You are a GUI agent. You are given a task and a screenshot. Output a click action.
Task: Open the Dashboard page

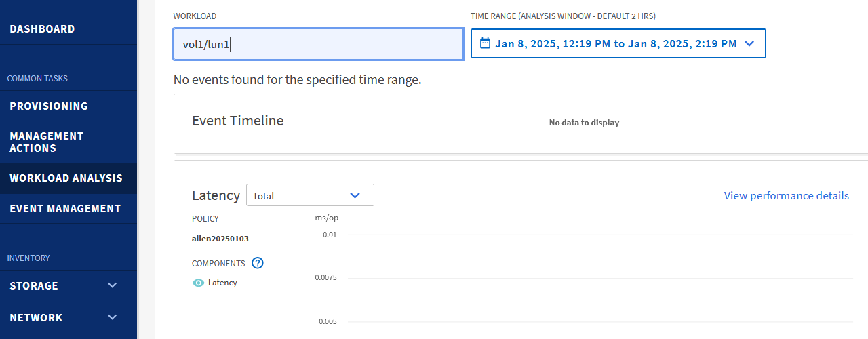(42, 29)
